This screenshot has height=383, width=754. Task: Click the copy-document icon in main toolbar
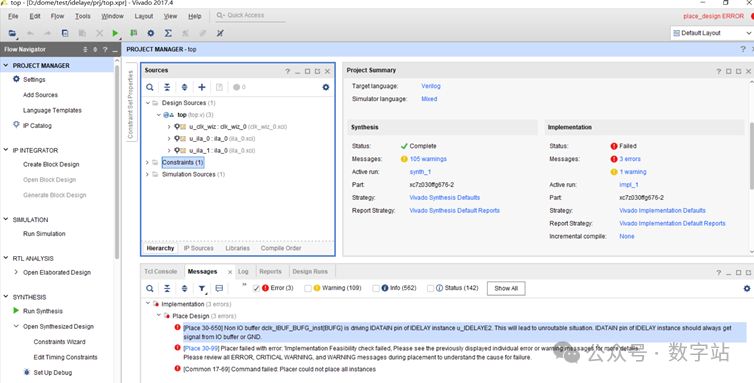65,33
